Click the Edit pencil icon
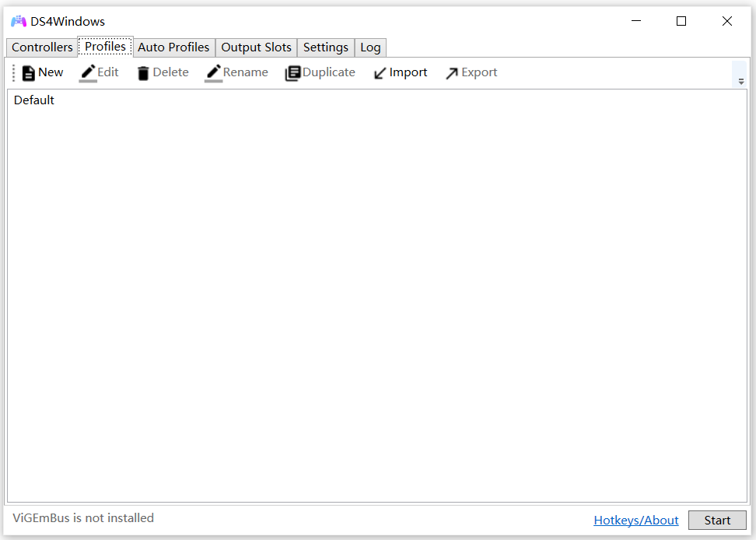The width and height of the screenshot is (756, 540). click(x=88, y=73)
